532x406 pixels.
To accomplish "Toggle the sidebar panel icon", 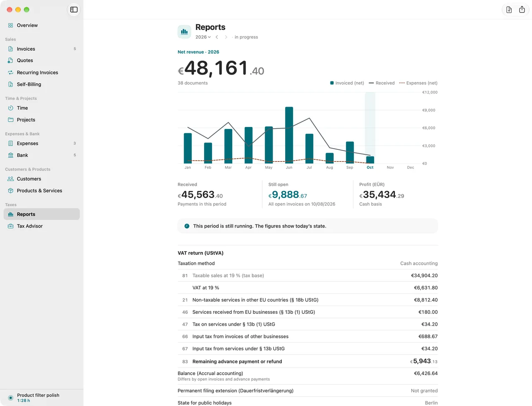I will 74,10.
